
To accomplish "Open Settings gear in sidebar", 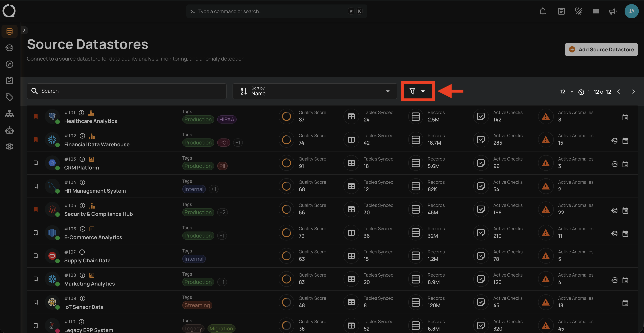I will [10, 146].
